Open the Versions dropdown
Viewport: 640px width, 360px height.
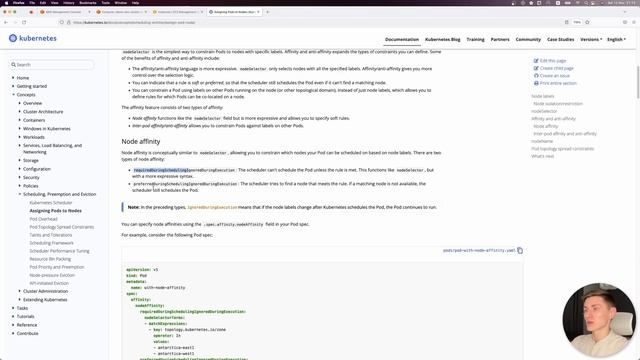coord(591,40)
